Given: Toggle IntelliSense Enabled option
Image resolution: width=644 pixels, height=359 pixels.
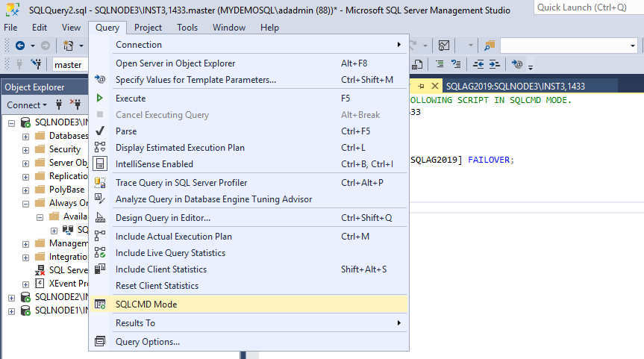Looking at the screenshot, I should coord(154,164).
